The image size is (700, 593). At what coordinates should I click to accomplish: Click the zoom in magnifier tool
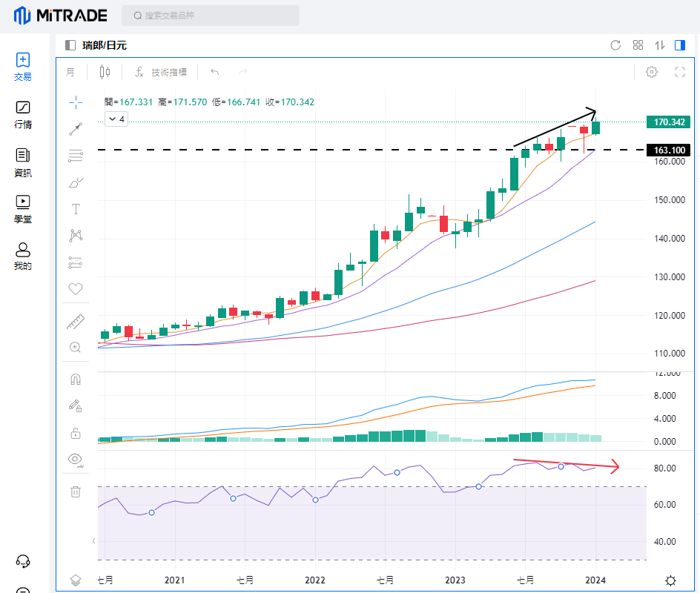pyautogui.click(x=76, y=347)
